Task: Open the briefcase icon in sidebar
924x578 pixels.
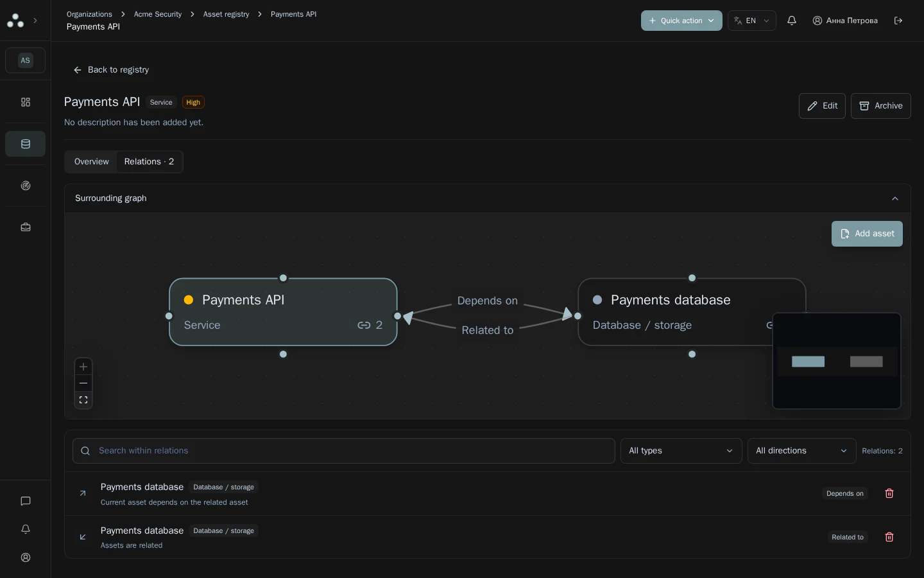Action: click(26, 227)
